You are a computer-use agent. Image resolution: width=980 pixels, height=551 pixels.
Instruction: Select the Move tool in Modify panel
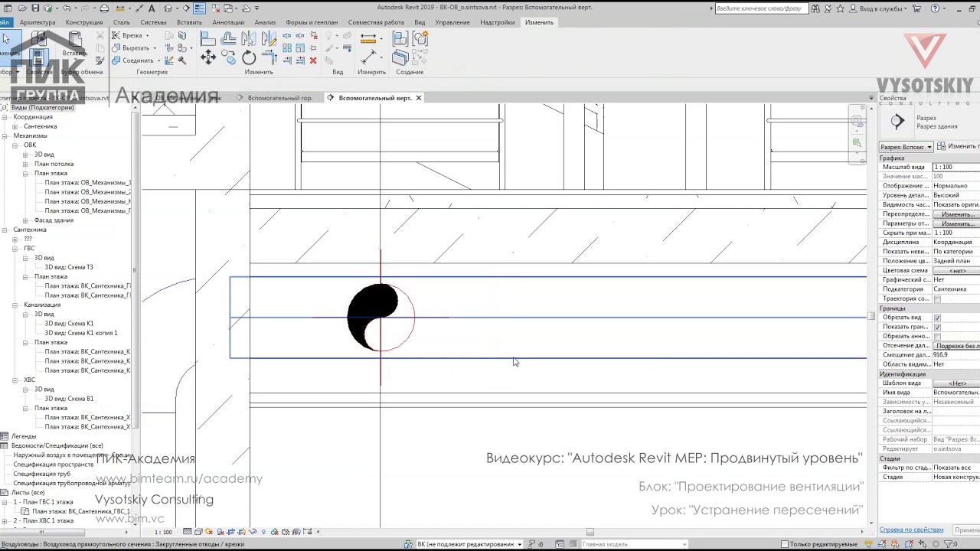[x=207, y=57]
